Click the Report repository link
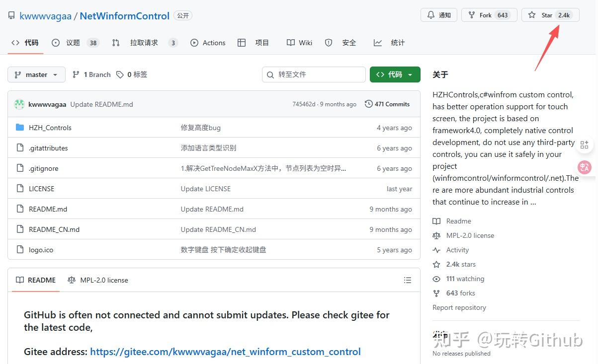Image resolution: width=598 pixels, height=364 pixels. pos(459,307)
